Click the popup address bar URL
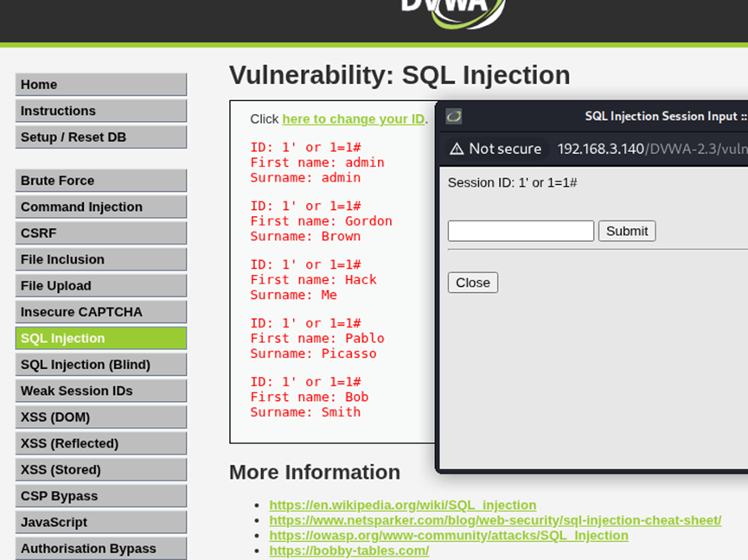The height and width of the screenshot is (560, 748). 653,150
